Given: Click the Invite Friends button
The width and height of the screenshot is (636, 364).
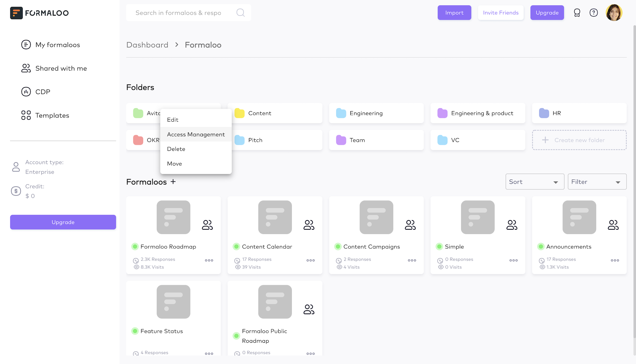Looking at the screenshot, I should [501, 13].
